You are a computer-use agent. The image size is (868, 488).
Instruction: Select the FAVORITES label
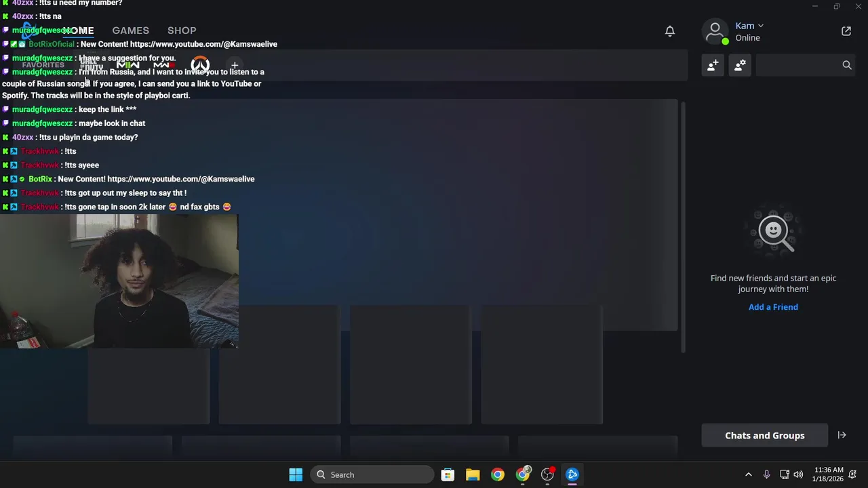tap(43, 66)
